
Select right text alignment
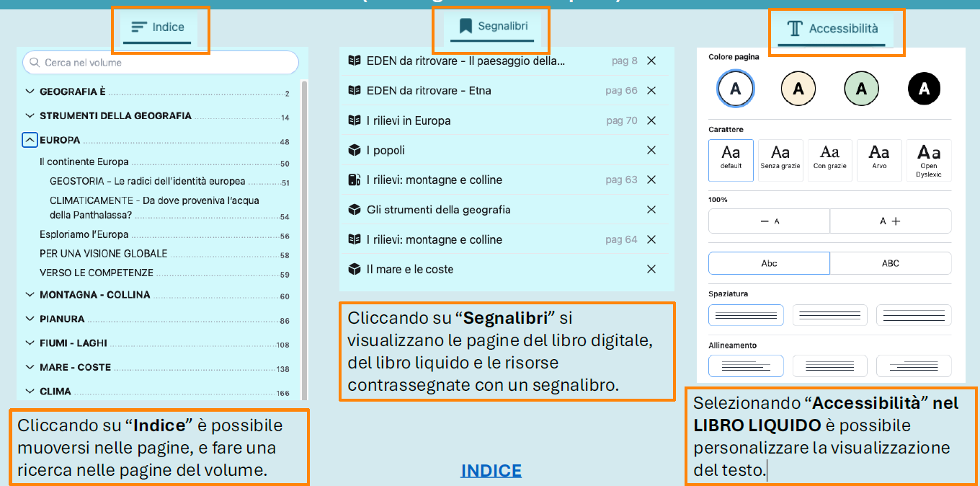point(914,366)
